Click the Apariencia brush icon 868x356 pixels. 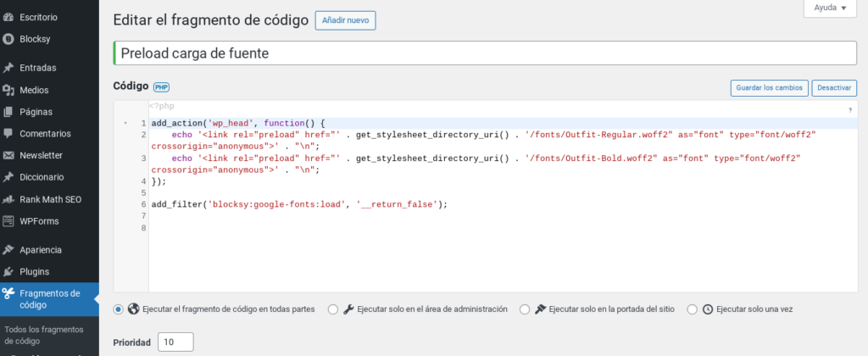(8, 250)
